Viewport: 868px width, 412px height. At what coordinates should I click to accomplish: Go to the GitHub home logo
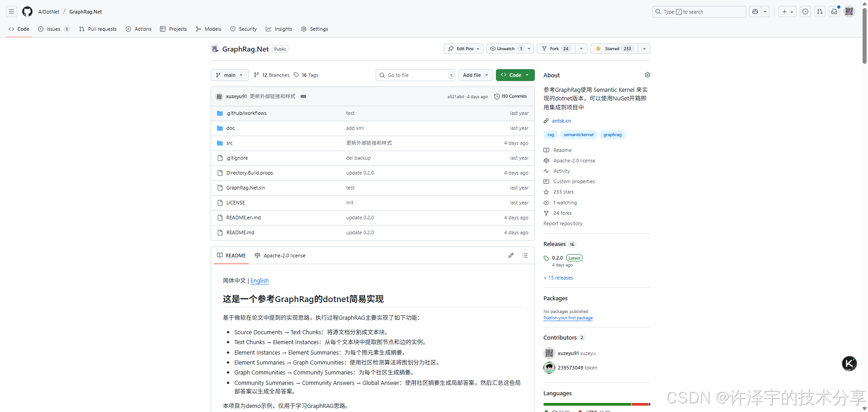tap(28, 12)
